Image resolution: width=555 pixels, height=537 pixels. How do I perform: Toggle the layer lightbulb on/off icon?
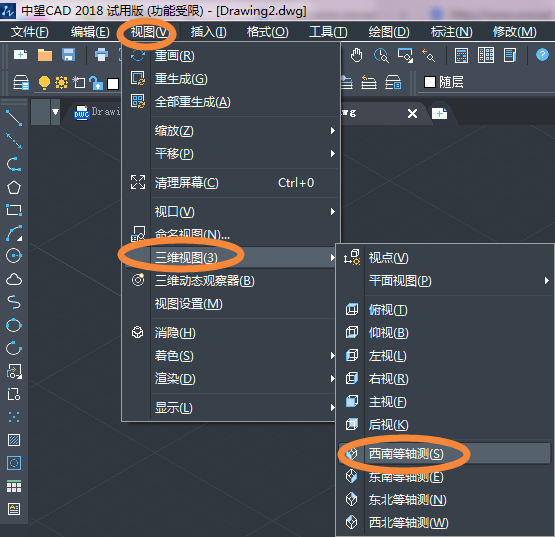(x=44, y=83)
